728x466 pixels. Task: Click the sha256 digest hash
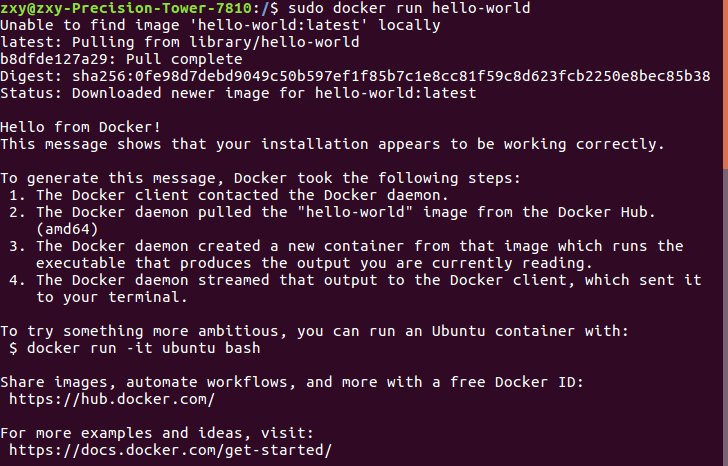click(x=400, y=76)
